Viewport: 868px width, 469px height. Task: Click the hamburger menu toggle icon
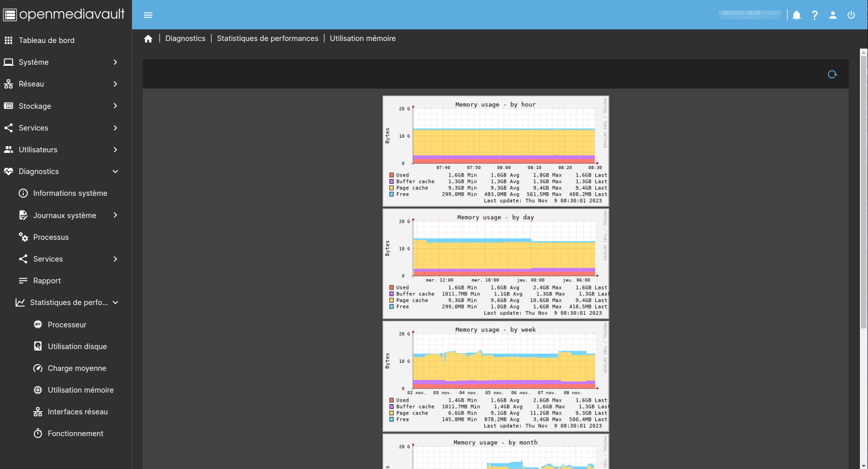(x=148, y=15)
